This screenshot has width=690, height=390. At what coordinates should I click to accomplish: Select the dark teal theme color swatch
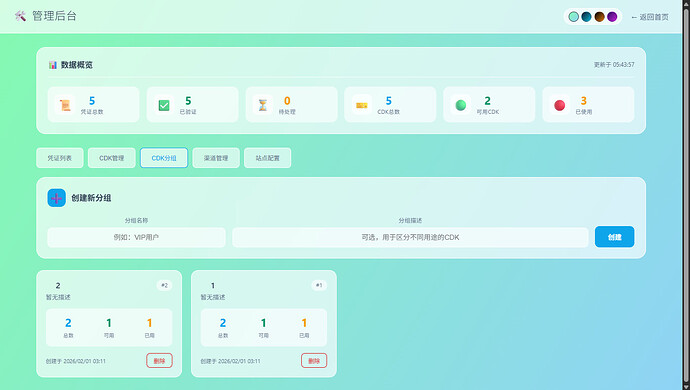coord(586,17)
